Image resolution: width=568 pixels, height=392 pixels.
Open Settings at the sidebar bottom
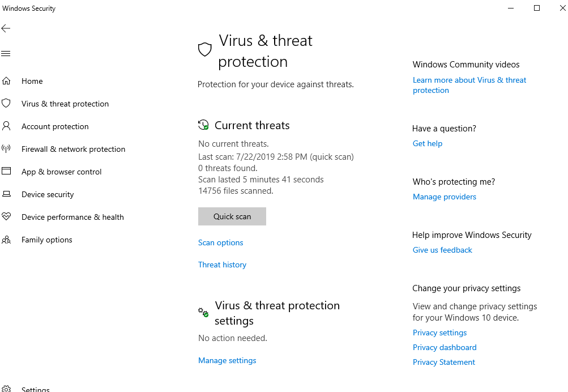coord(35,389)
